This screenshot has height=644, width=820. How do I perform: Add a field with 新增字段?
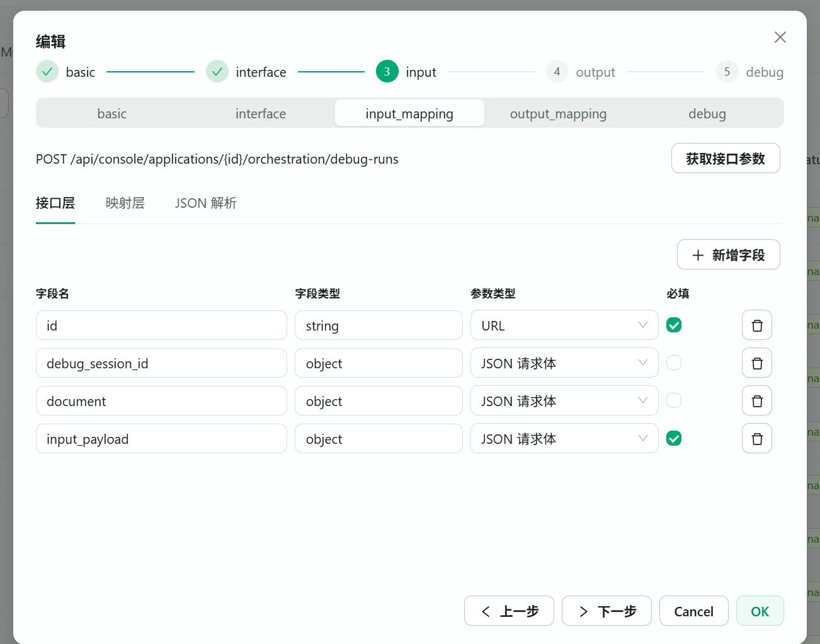pyautogui.click(x=729, y=254)
